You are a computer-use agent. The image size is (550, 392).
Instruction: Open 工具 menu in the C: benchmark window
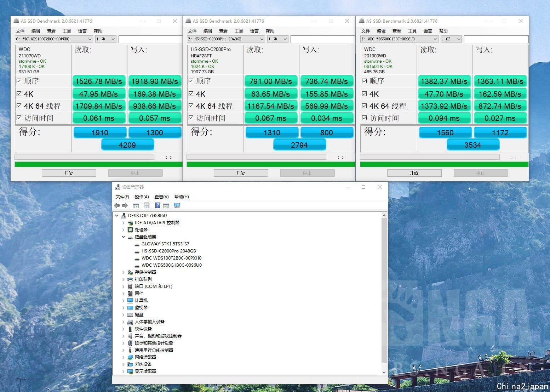coord(67,31)
